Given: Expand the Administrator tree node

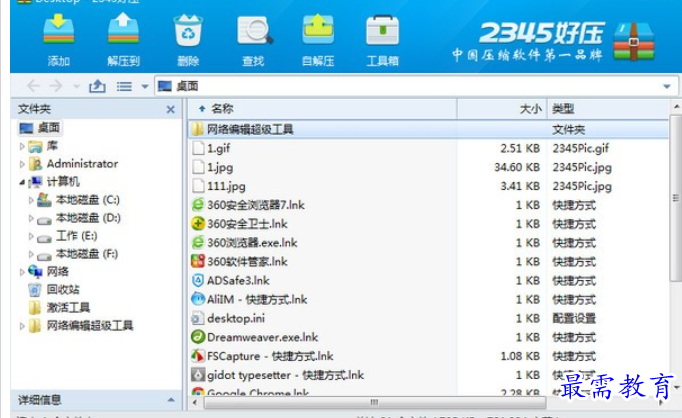Looking at the screenshot, I should [22, 164].
